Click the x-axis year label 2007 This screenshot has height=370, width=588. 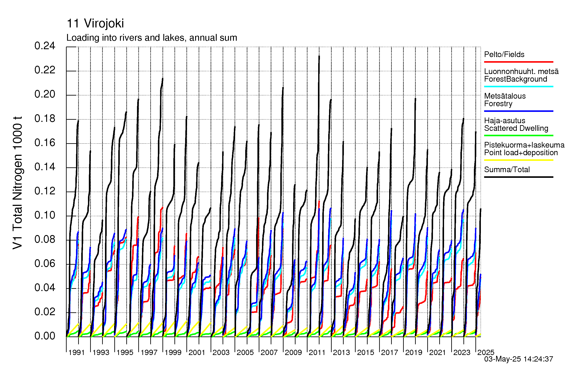269,352
